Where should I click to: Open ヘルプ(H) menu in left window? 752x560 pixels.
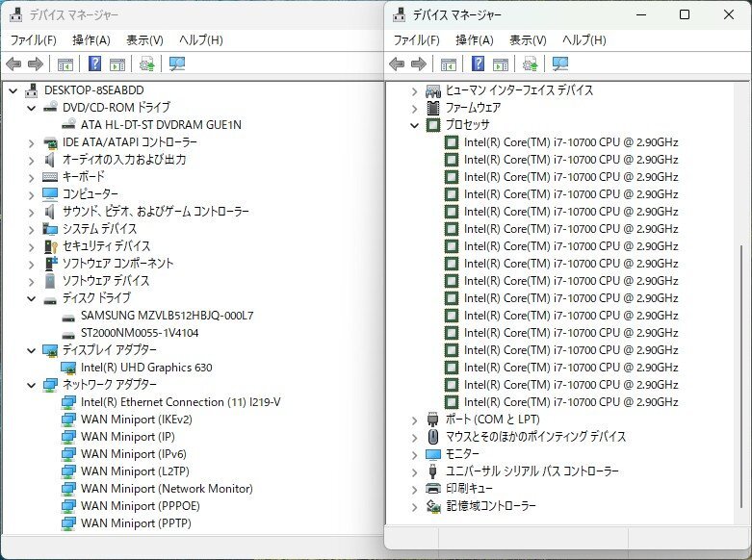(x=201, y=40)
